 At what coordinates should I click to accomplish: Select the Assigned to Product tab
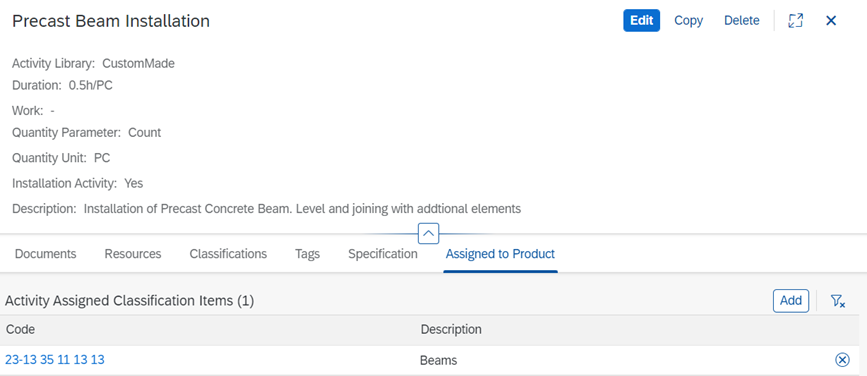coord(500,254)
